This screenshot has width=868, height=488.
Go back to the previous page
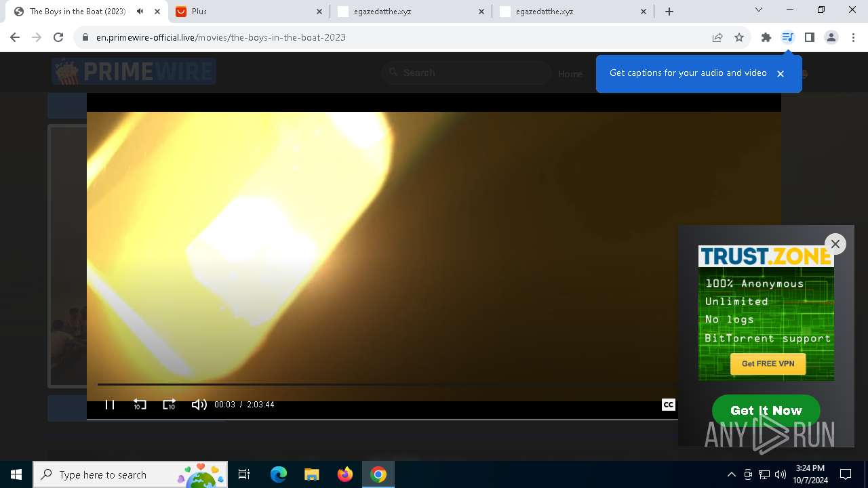15,37
